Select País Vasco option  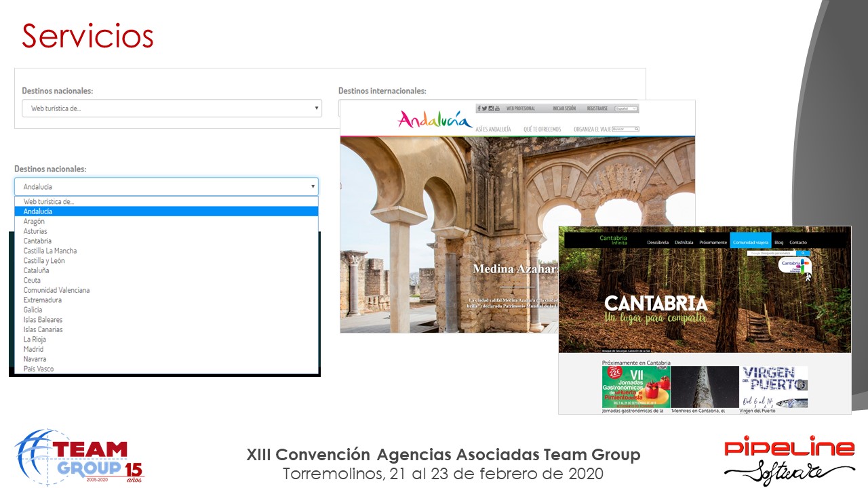166,369
